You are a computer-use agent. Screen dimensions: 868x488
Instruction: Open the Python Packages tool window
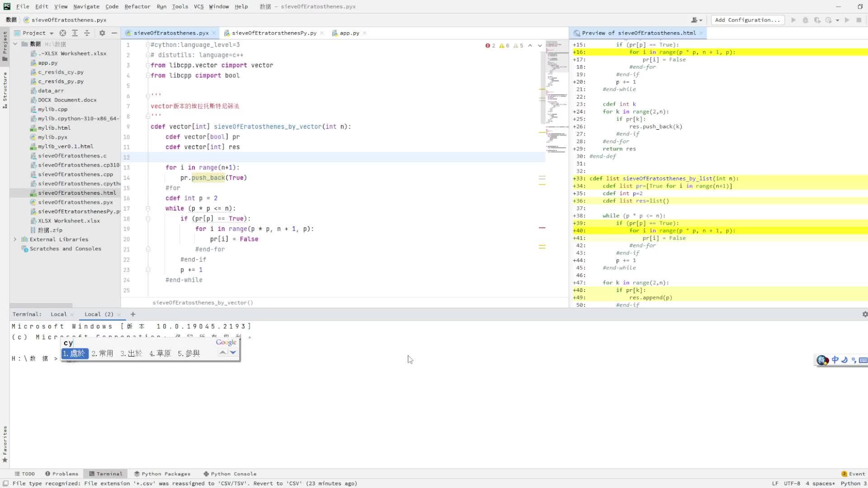point(162,474)
